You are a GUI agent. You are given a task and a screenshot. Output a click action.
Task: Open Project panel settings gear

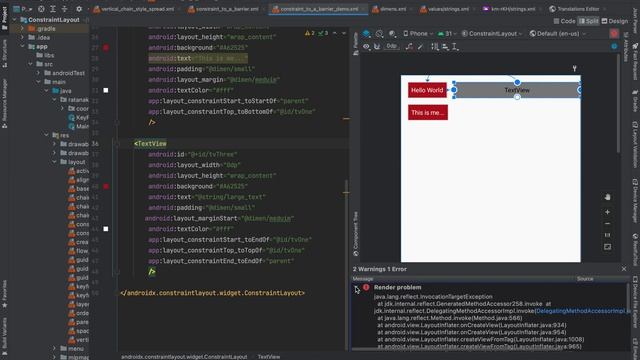click(x=79, y=9)
